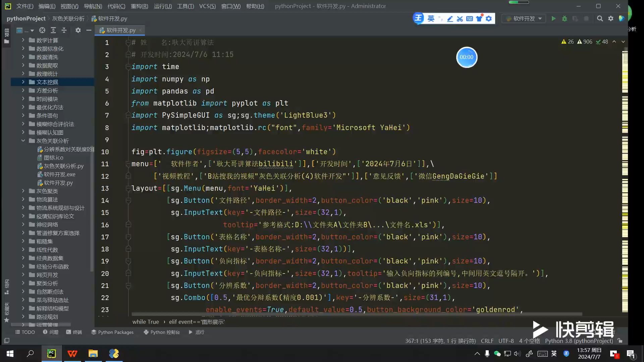This screenshot has height=362, width=644.
Task: Run the program with green play icon
Action: (553, 19)
